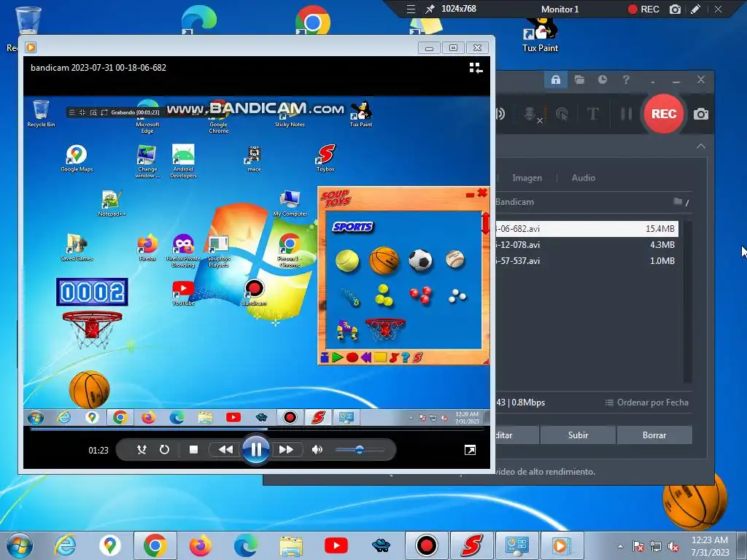The width and height of the screenshot is (747, 560).
Task: Click the big red REC button
Action: pos(664,114)
